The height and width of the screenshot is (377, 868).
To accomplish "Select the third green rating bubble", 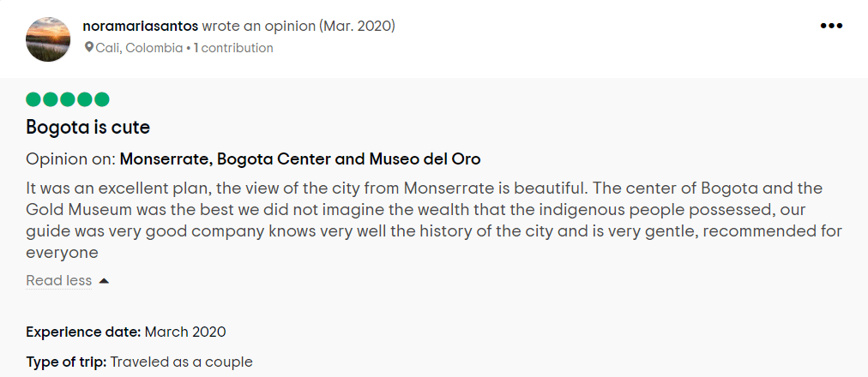I will point(68,99).
